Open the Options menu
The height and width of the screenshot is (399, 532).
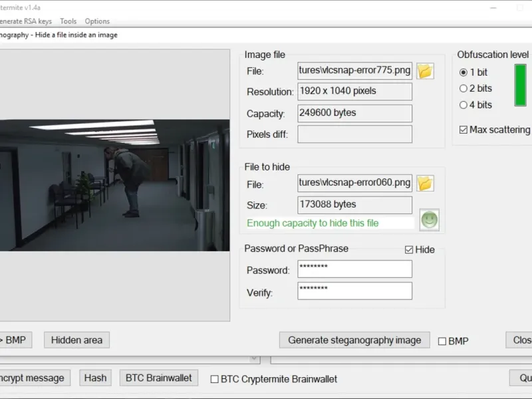coord(97,21)
